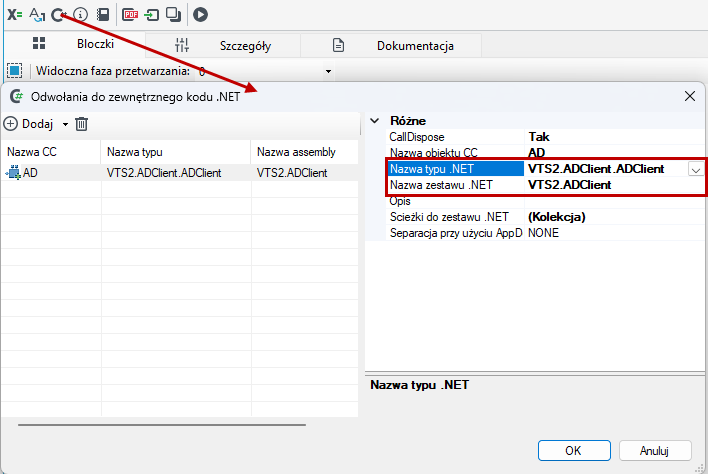708x474 pixels.
Task: Open the Nazwa typu .NET value dropdown
Action: (x=695, y=170)
